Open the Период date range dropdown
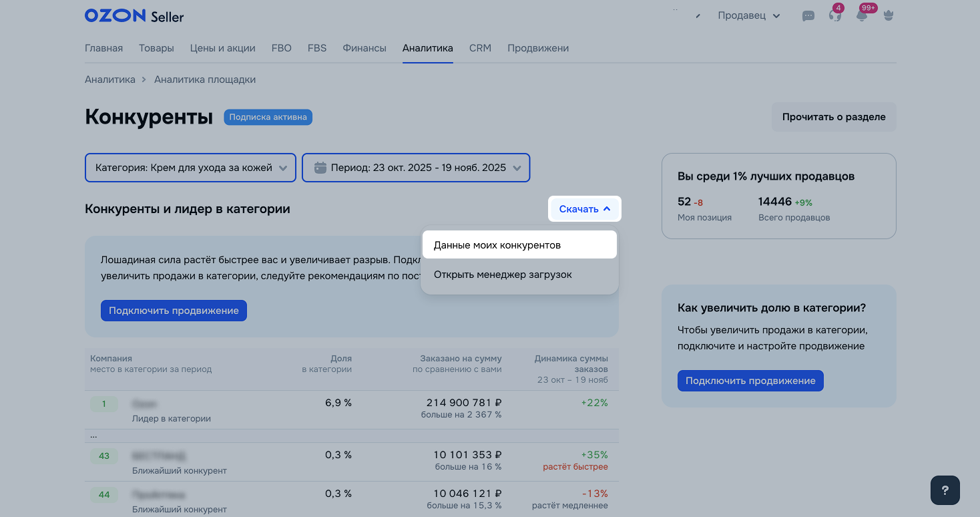The width and height of the screenshot is (980, 517). (416, 168)
